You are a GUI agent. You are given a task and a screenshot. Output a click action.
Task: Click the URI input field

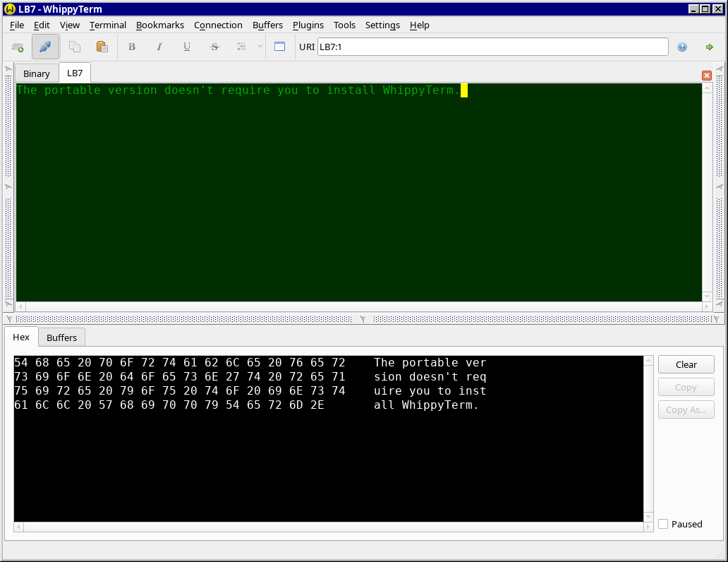pyautogui.click(x=492, y=47)
